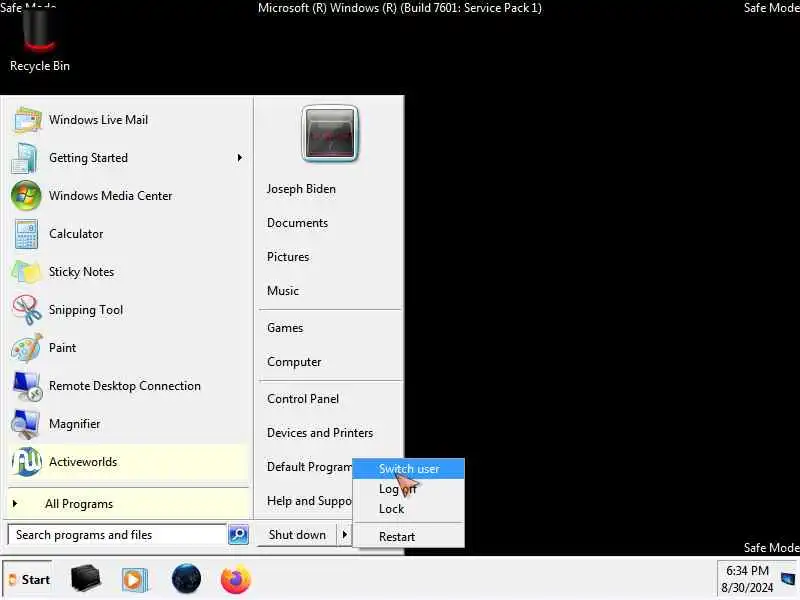The image size is (800, 600).
Task: Open Control Panel
Action: coord(303,399)
